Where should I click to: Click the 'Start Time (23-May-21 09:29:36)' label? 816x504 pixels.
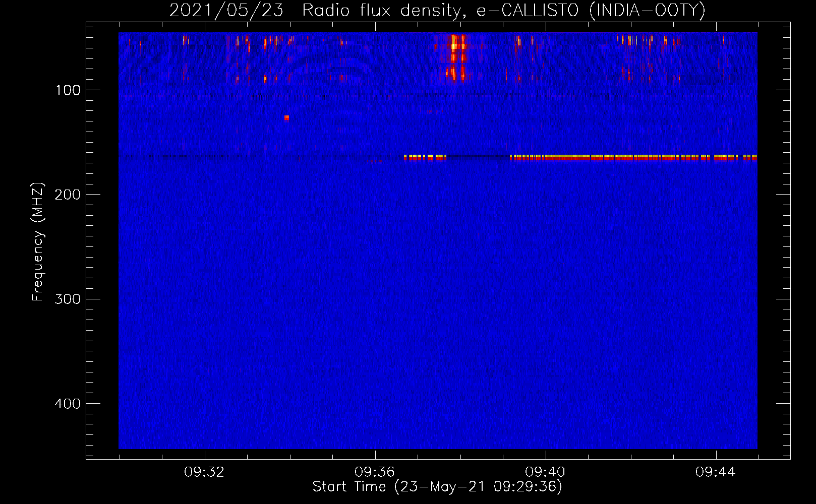437,487
